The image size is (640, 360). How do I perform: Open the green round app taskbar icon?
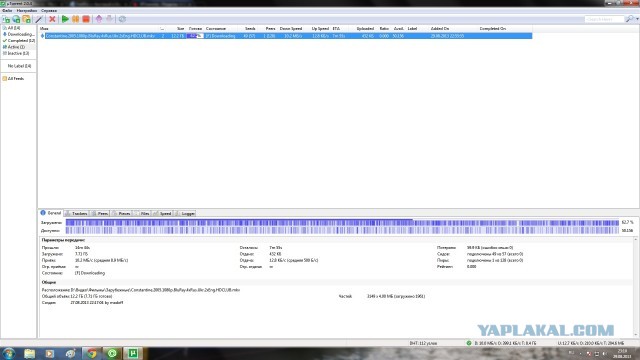112,353
